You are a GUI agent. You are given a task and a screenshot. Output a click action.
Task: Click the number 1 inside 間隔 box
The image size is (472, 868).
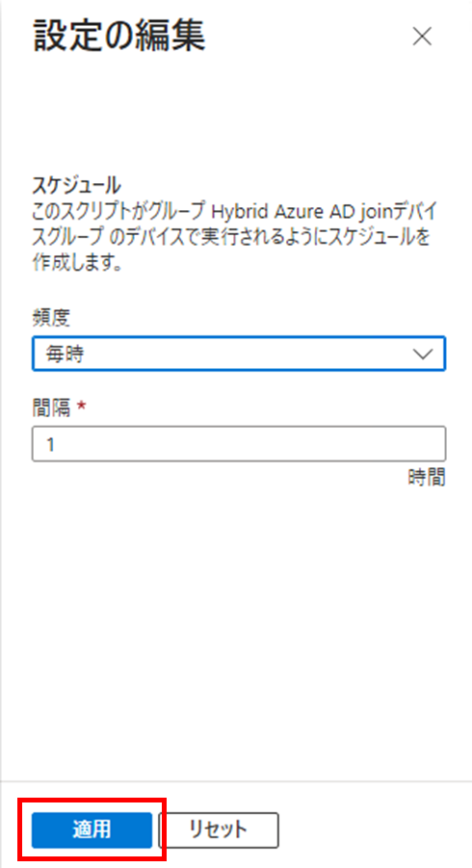click(x=51, y=444)
